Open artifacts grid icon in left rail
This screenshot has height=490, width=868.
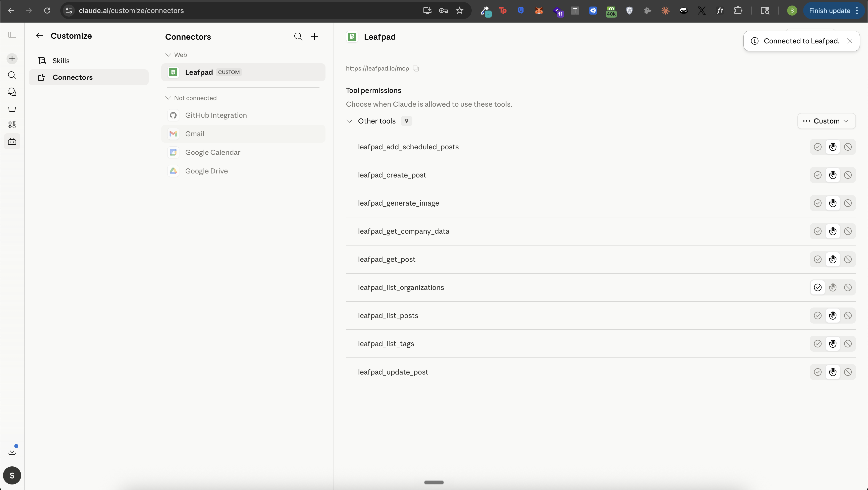tap(12, 125)
